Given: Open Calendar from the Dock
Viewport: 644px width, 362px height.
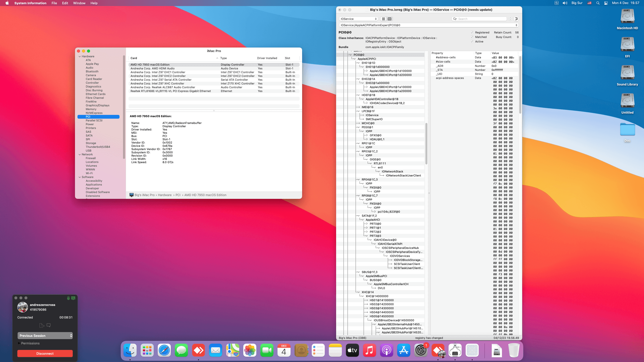Looking at the screenshot, I should click(284, 350).
